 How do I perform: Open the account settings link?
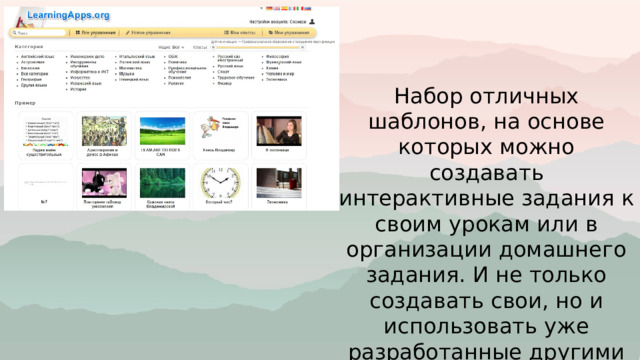(278, 22)
